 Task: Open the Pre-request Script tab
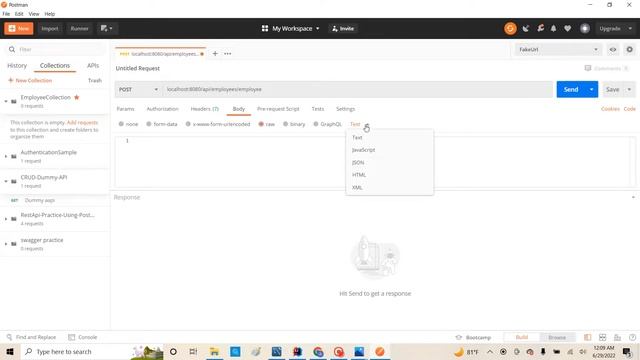point(278,109)
